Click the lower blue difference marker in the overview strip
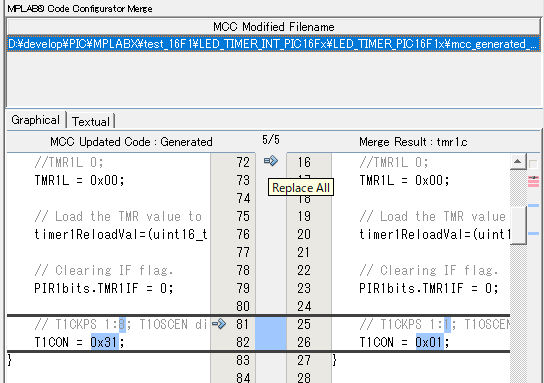The width and height of the screenshot is (544, 383). coord(534,233)
